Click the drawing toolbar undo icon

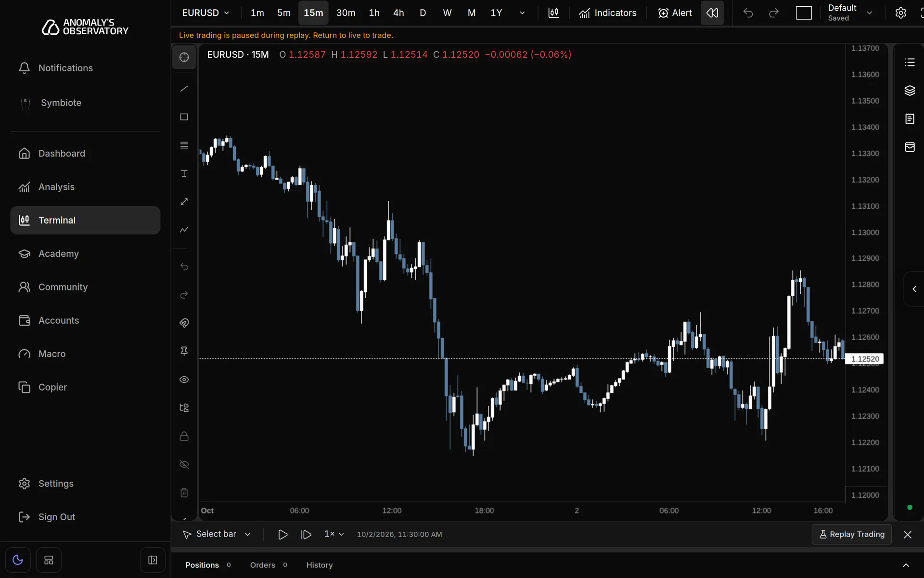click(x=184, y=266)
